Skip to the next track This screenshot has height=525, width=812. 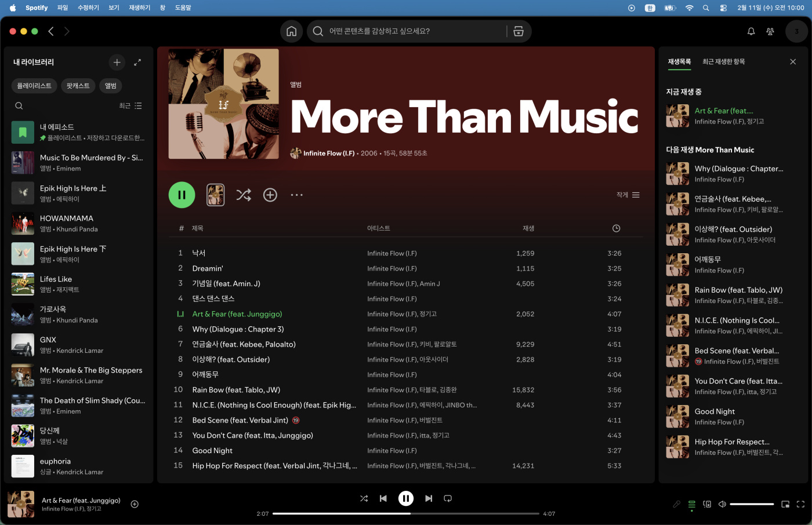[429, 498]
